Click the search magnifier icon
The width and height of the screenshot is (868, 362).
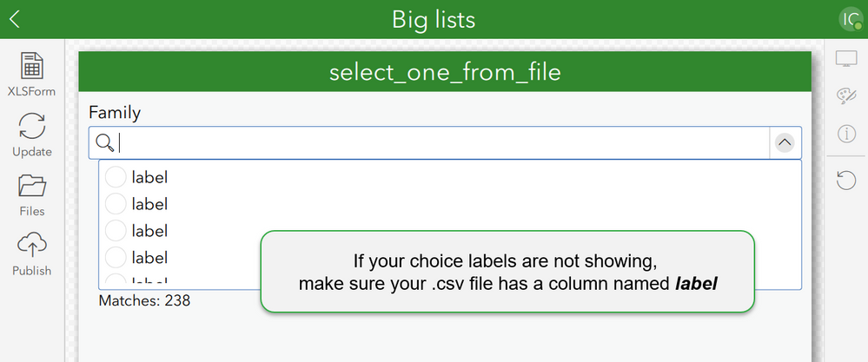[x=105, y=143]
